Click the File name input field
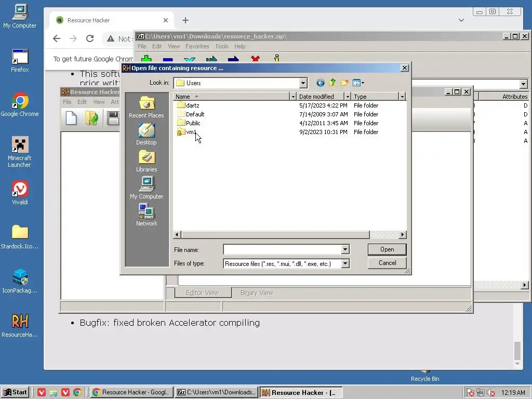The height and width of the screenshot is (399, 532). [x=282, y=249]
